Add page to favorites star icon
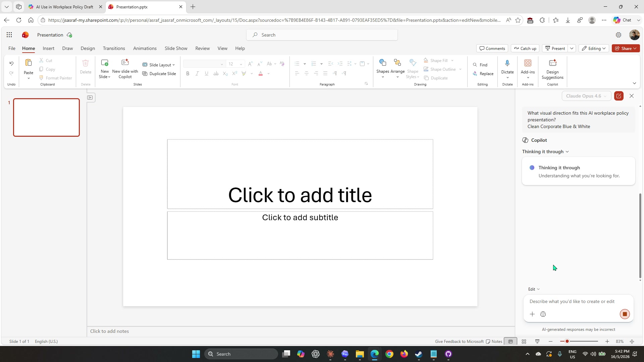 pyautogui.click(x=518, y=20)
